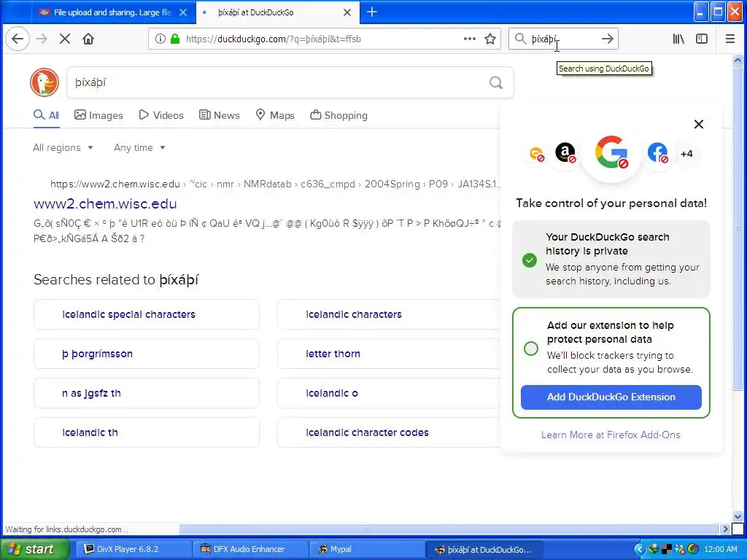Close the DuckDuckGo tab
This screenshot has height=560, width=747.
point(347,12)
